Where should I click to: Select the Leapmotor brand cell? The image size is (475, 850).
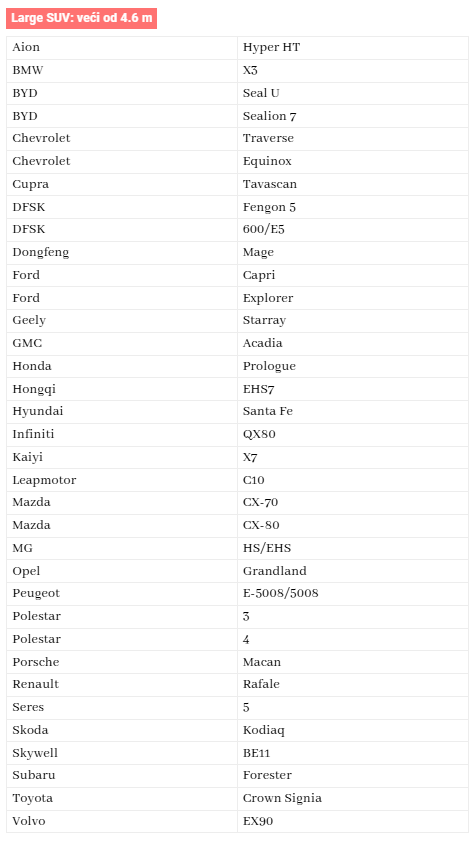(122, 480)
